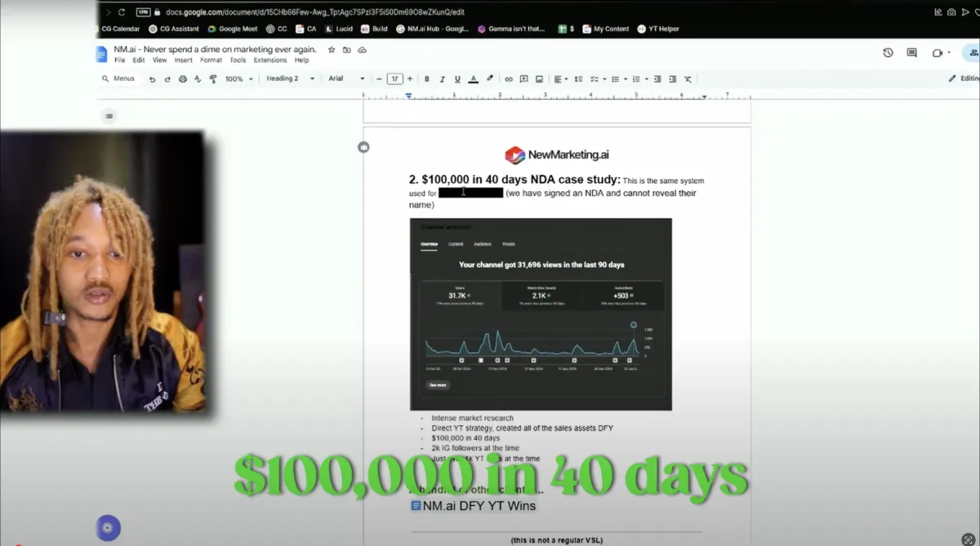Viewport: 980px width, 546px height.
Task: Show all comments panel
Action: click(911, 53)
